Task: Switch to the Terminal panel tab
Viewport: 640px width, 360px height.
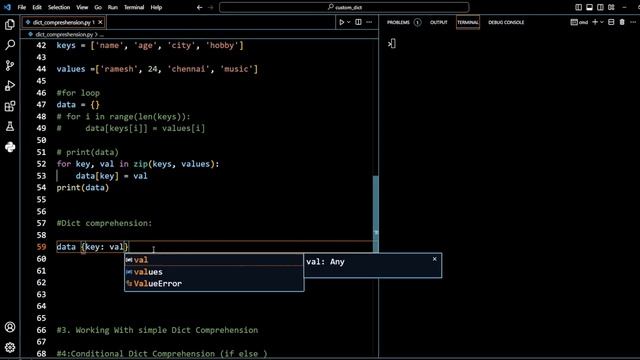Action: point(467,22)
